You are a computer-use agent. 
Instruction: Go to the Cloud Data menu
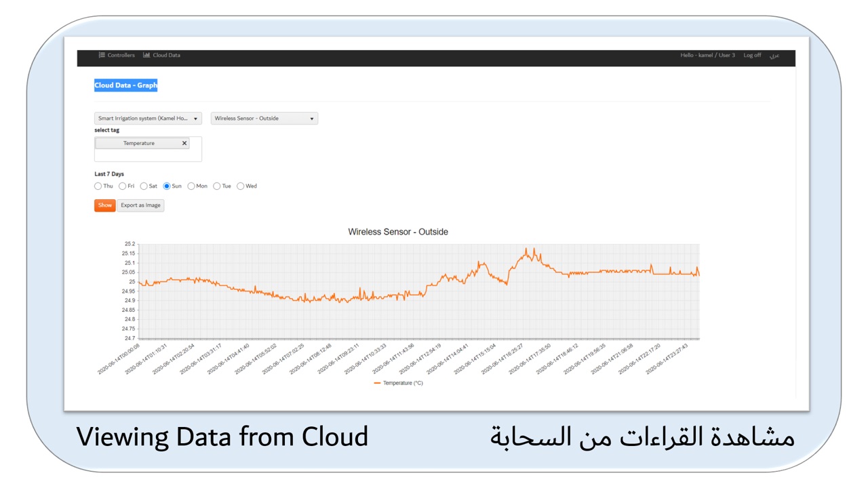[166, 56]
